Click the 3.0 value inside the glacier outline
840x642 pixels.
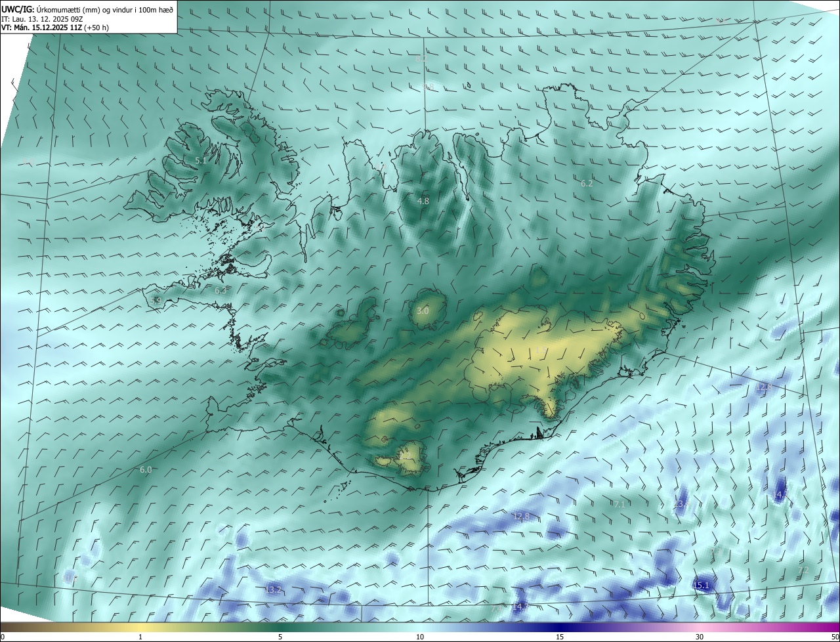[x=423, y=310]
